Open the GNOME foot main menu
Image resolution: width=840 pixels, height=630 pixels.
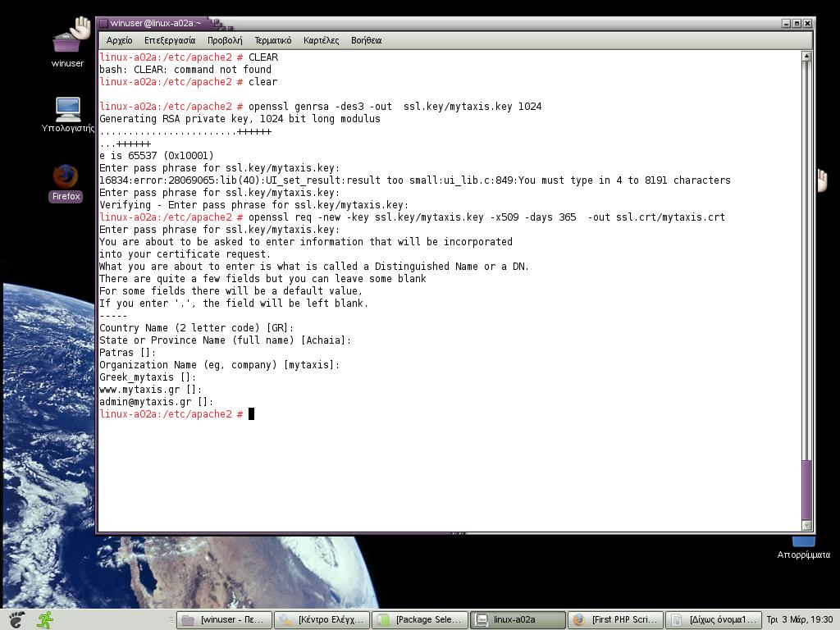16,620
